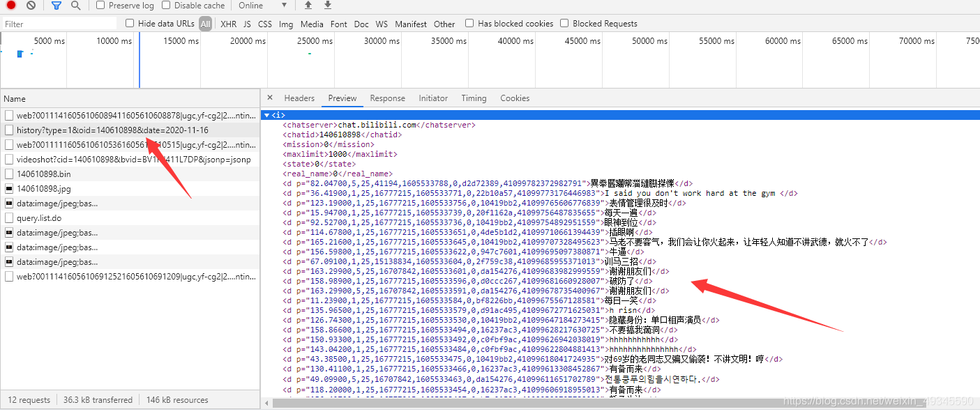Export HAR file with download arrow

[x=328, y=5]
